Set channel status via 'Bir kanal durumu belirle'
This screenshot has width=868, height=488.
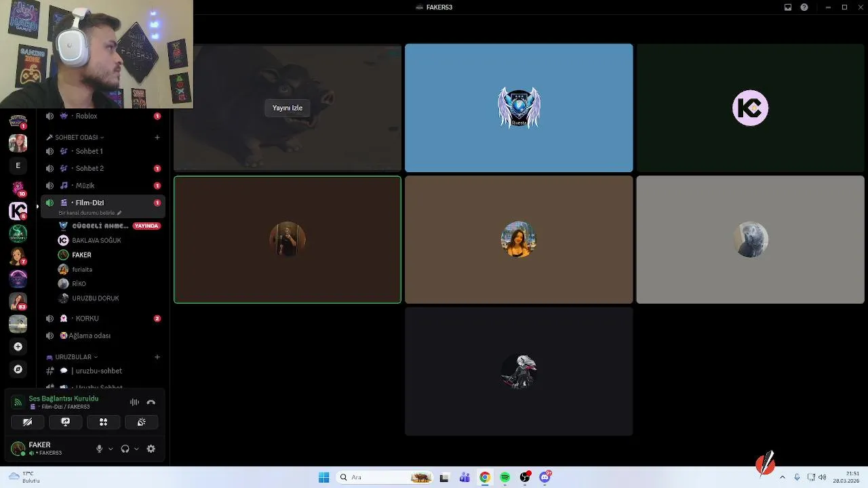[x=90, y=213]
